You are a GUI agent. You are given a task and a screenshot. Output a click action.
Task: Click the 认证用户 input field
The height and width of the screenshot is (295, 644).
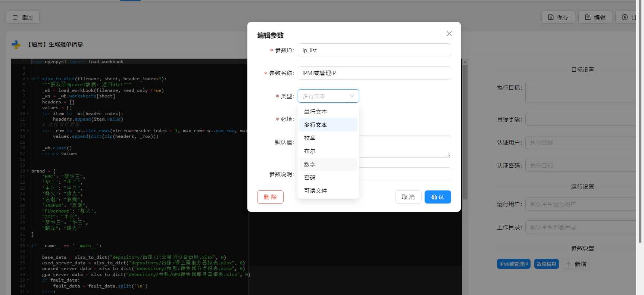click(x=581, y=142)
